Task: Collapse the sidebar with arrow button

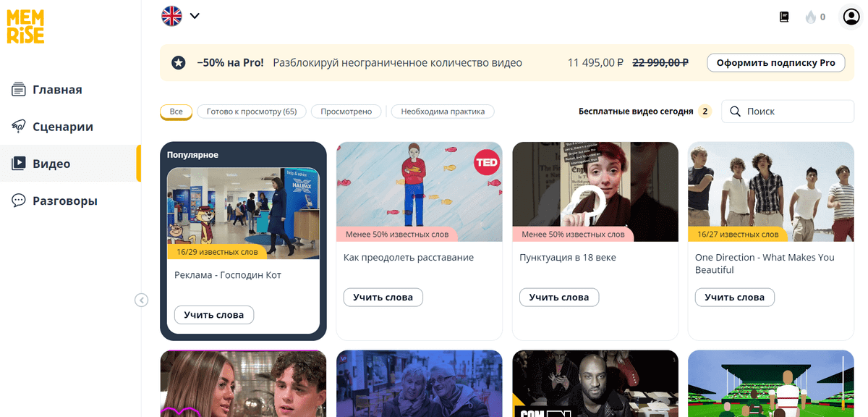Action: 141,300
